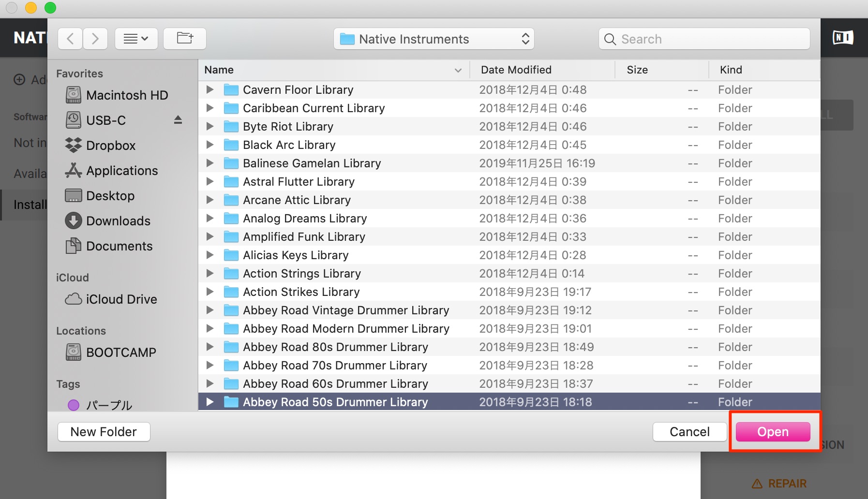Expand Byte Riot Library folder

tap(210, 126)
